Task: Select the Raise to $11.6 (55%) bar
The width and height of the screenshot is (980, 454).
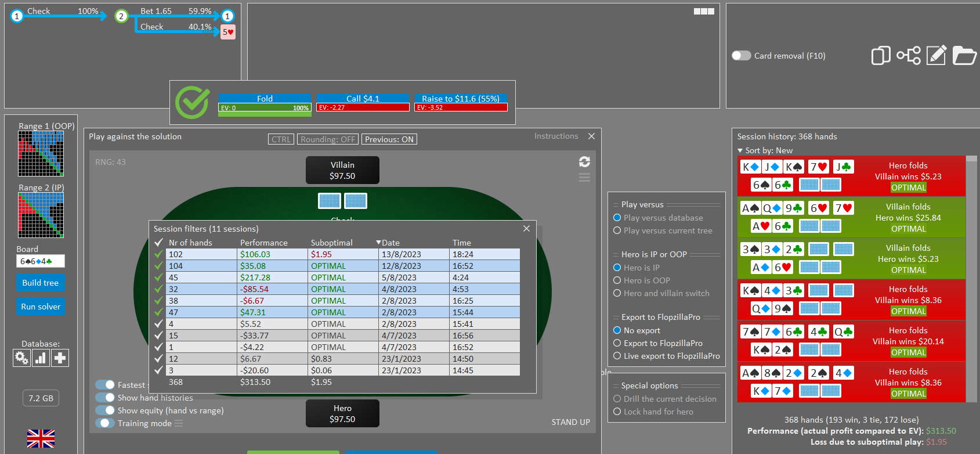Action: click(x=461, y=103)
